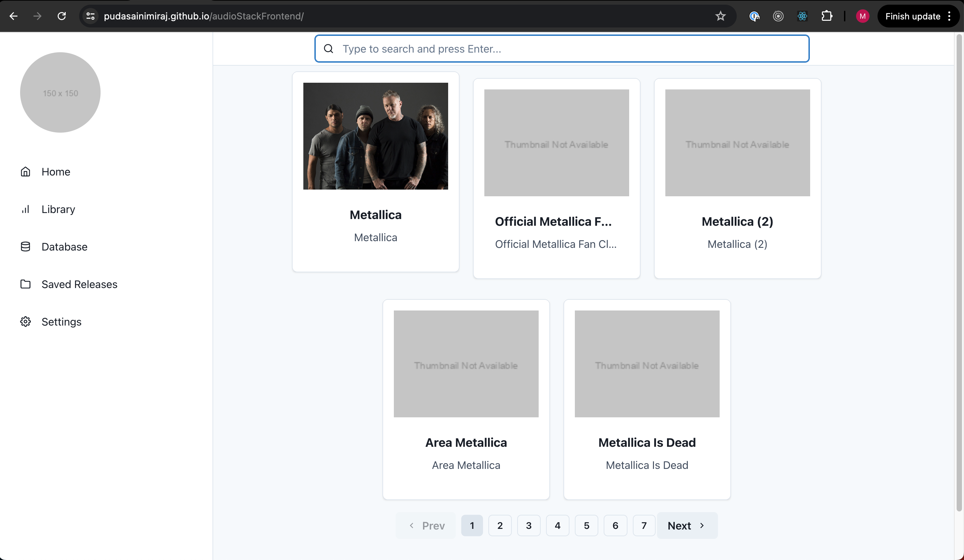Reload the page with refresh icon
964x560 pixels.
point(62,16)
